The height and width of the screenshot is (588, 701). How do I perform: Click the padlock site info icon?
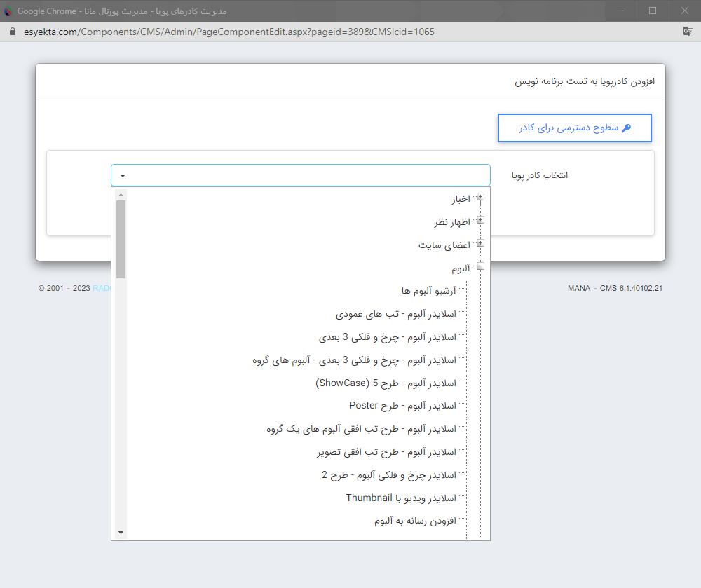click(11, 32)
